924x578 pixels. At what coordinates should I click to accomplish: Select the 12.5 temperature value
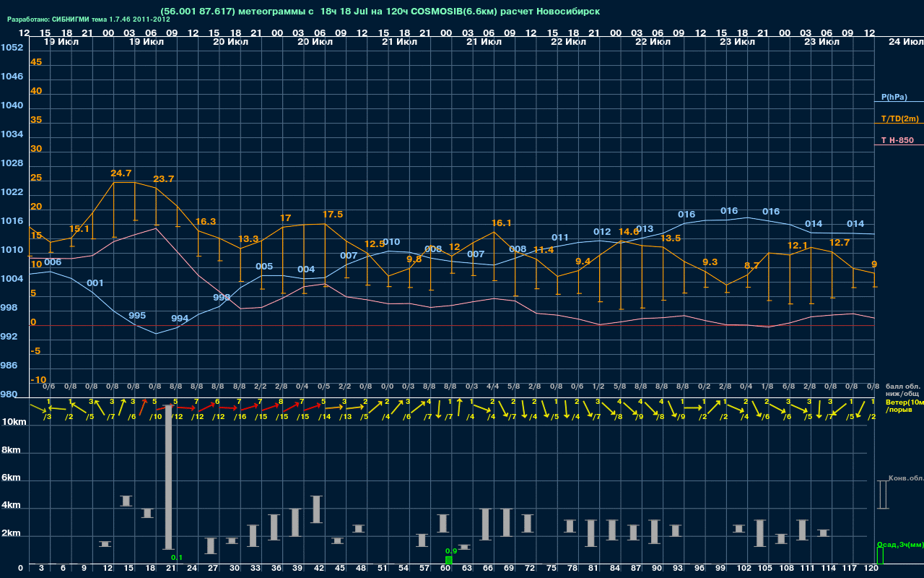point(375,244)
